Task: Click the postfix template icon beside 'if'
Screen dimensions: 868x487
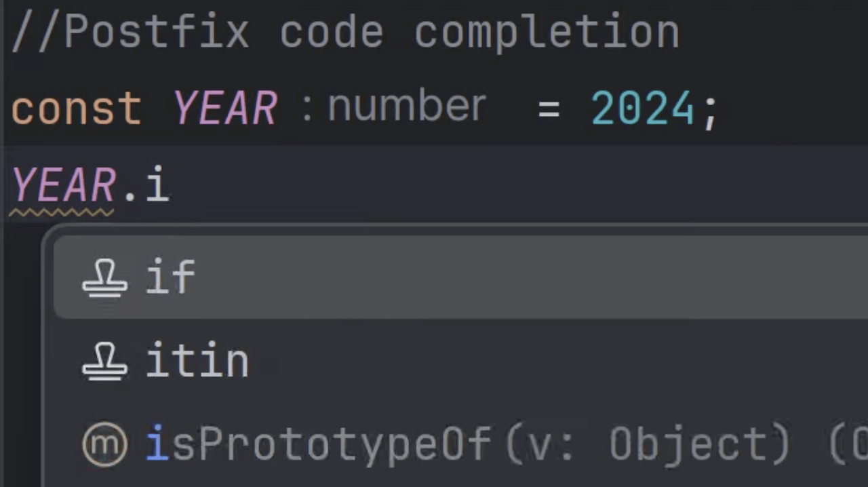Action: point(104,278)
